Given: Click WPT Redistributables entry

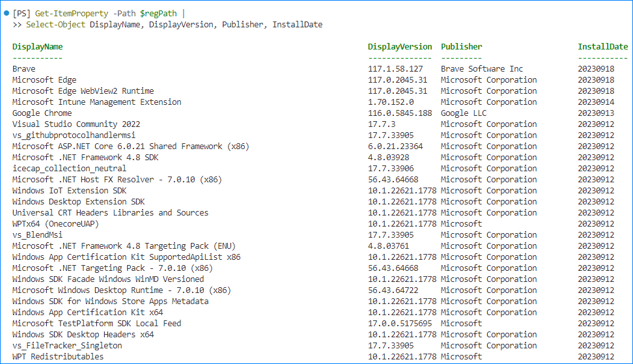Looking at the screenshot, I should coord(58,357).
